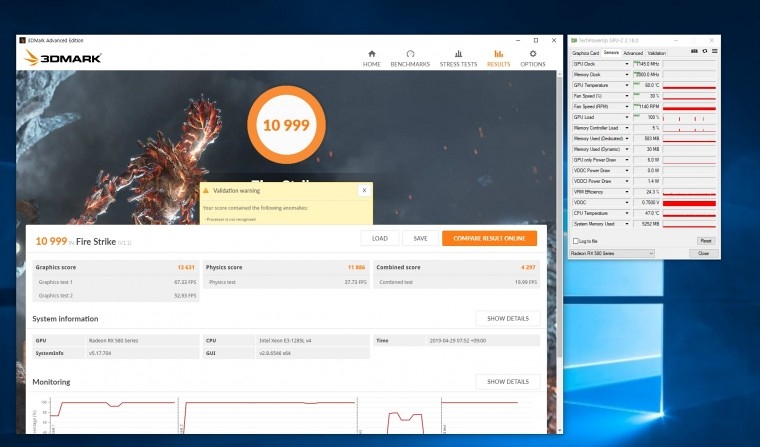Screen dimensions: 760x447
Task: Click the 3DMark vertical scrollbar
Action: (x=560, y=218)
